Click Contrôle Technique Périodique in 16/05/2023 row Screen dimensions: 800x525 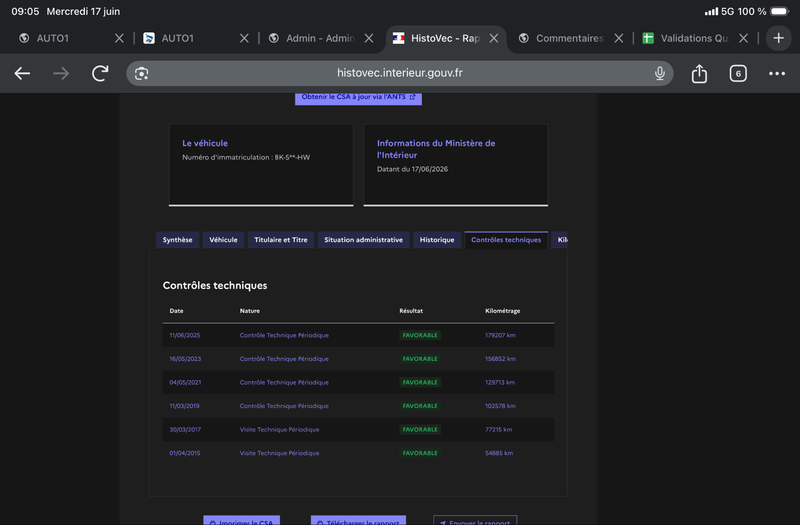coord(284,359)
